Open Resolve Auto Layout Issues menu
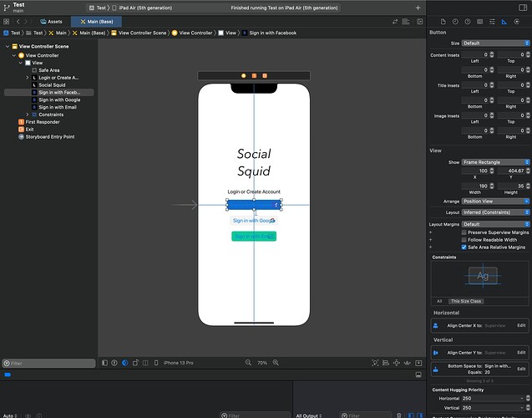Image resolution: width=532 pixels, height=418 pixels. 408,363
